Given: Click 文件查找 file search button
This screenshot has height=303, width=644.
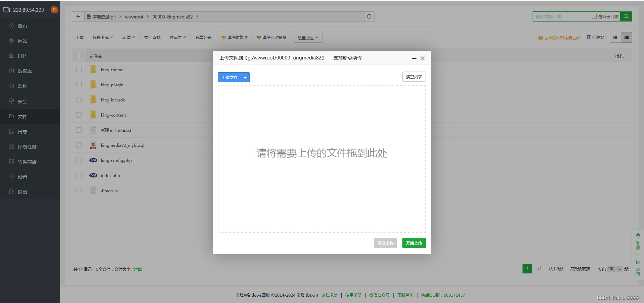Looking at the screenshot, I should point(152,38).
